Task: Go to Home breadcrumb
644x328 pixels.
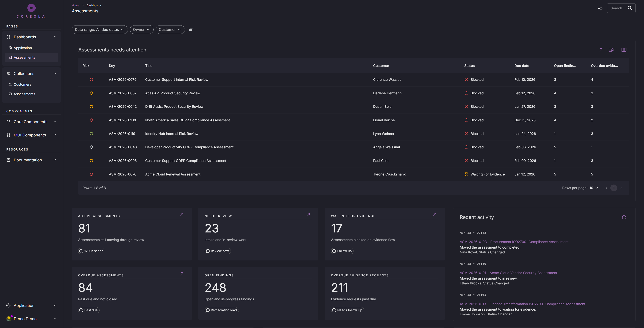Action: (x=75, y=6)
